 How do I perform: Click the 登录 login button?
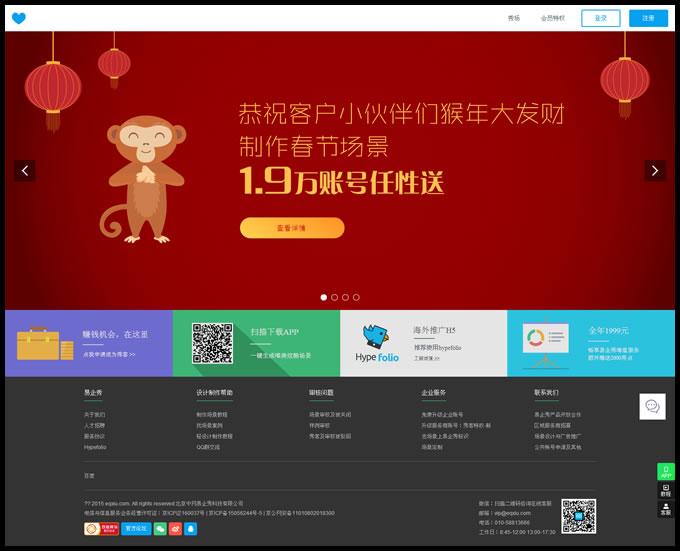tap(601, 18)
